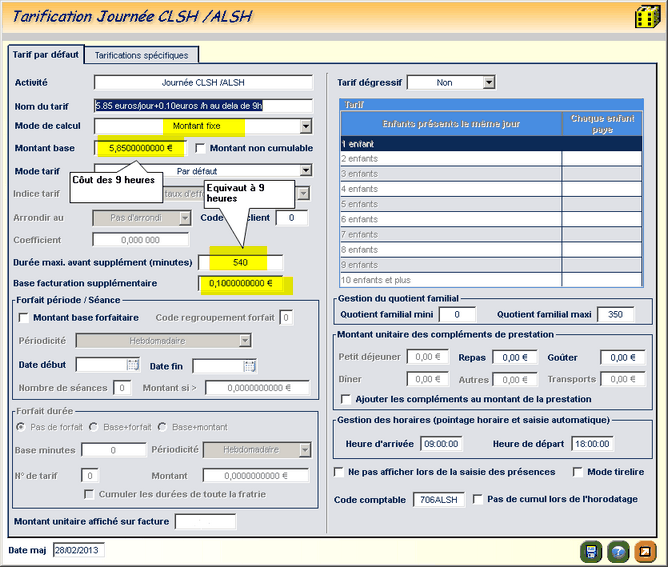Select the Tarif par défaut tab
The height and width of the screenshot is (567, 668).
[45, 54]
